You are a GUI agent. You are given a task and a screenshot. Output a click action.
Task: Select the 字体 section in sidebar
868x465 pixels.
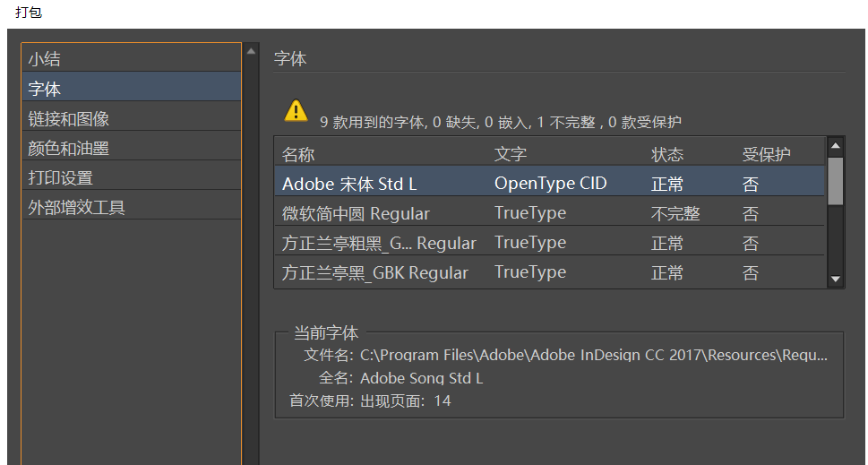click(45, 89)
